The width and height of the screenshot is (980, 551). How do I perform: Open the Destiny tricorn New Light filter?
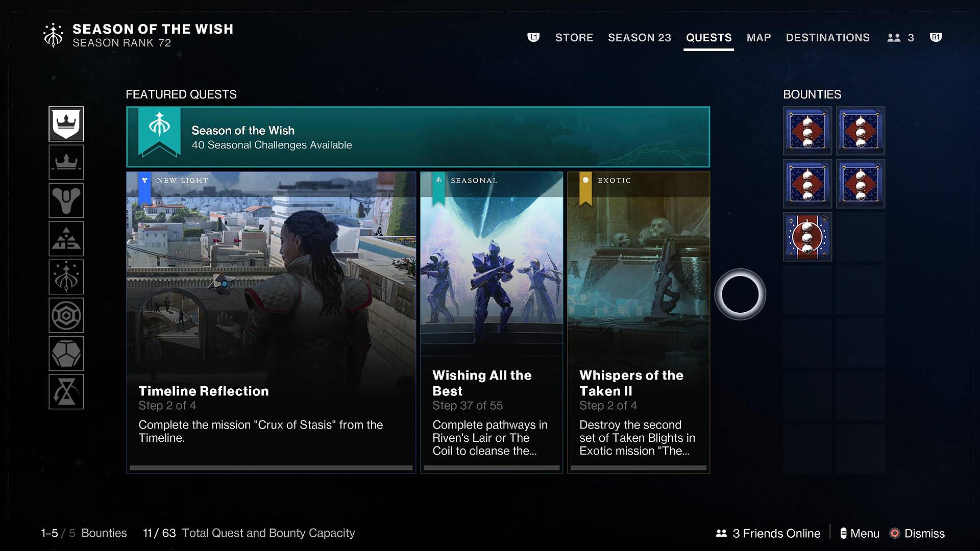coord(66,201)
